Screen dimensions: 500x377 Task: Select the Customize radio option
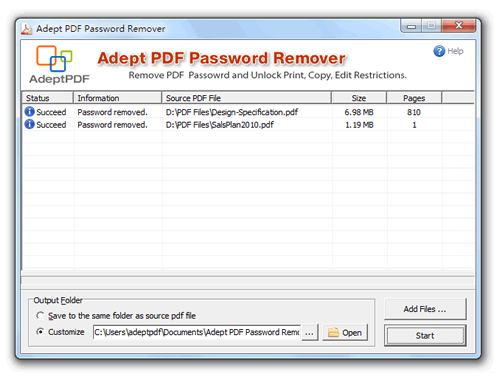[40, 332]
